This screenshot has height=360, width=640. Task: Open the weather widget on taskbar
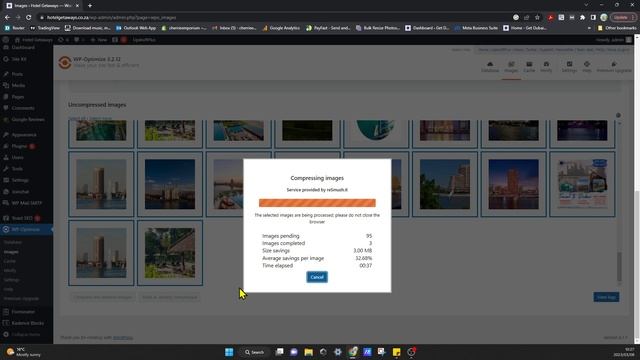point(24,352)
